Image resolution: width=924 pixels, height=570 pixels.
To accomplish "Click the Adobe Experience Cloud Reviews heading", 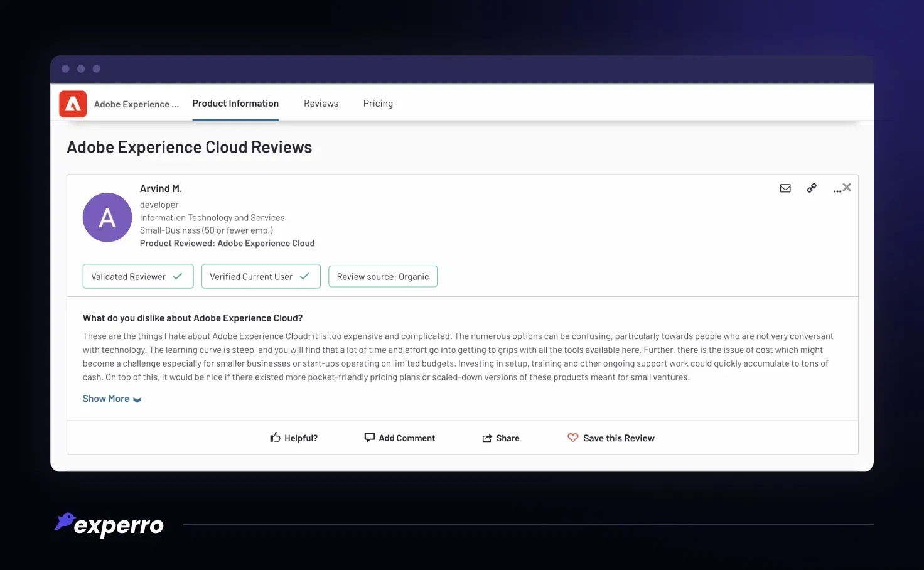I will (190, 147).
